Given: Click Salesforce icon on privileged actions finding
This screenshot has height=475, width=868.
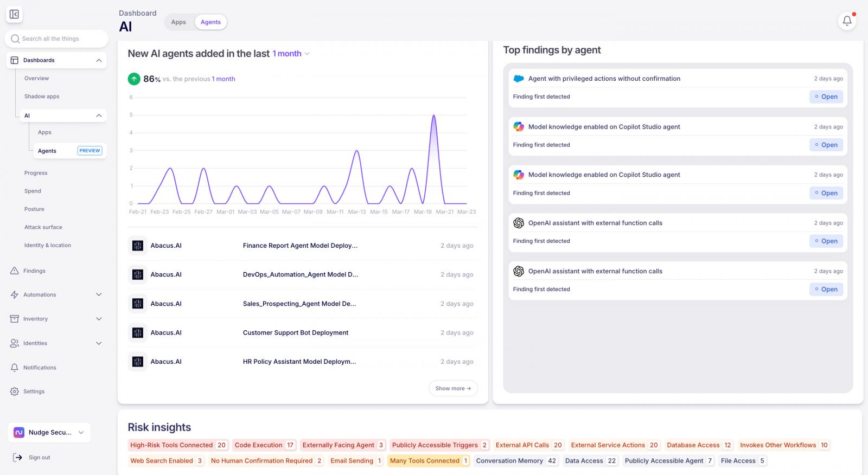Looking at the screenshot, I should 519,79.
